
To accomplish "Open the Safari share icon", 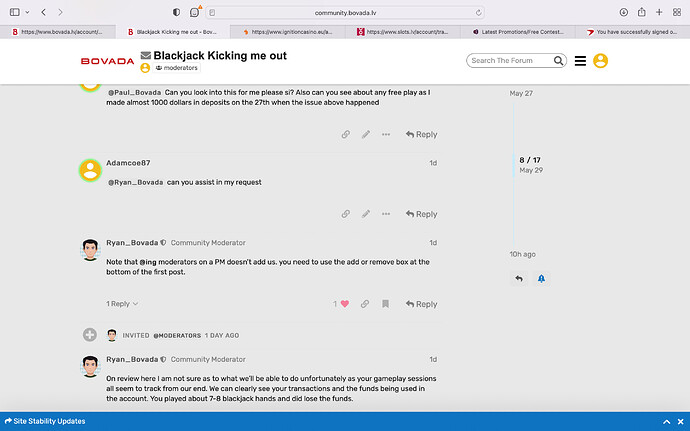I will click(642, 12).
